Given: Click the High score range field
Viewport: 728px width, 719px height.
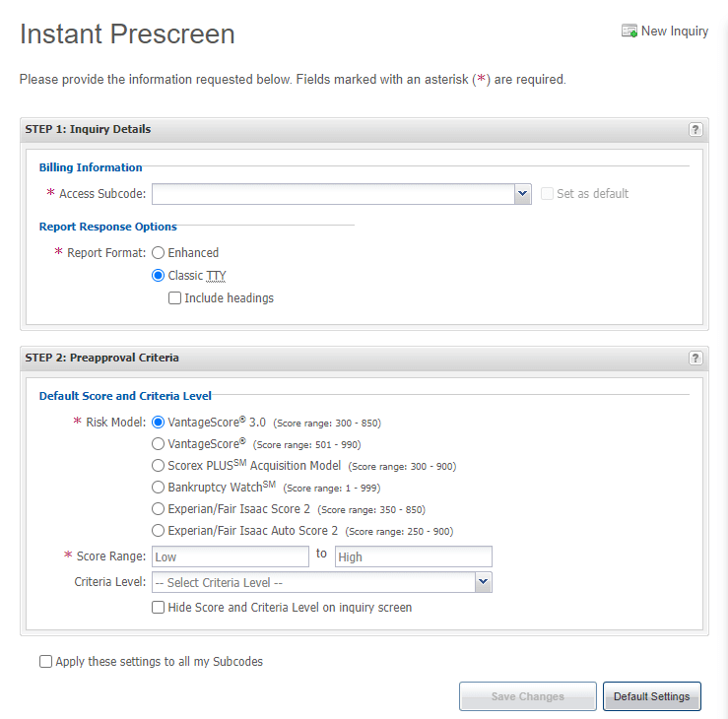Looking at the screenshot, I should click(x=413, y=556).
